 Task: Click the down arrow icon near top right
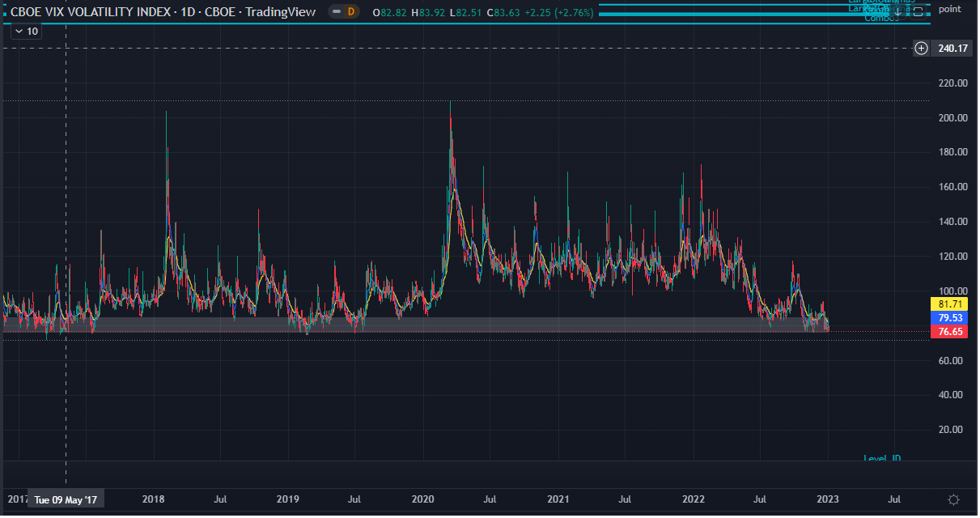[x=897, y=11]
